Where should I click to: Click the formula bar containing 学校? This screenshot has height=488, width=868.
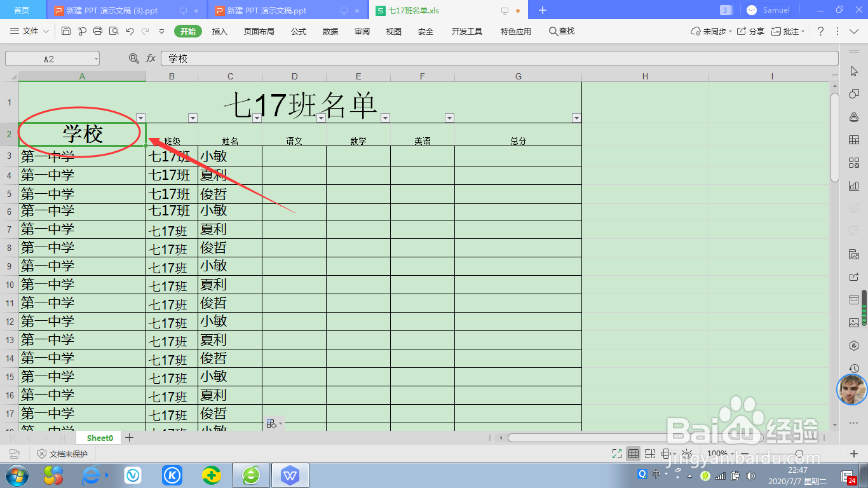coord(499,58)
